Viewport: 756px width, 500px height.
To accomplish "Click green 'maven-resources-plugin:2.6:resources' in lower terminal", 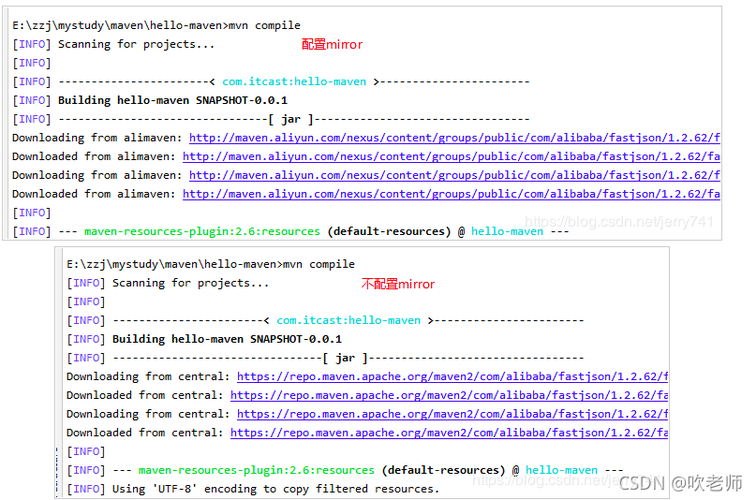I will pos(256,470).
